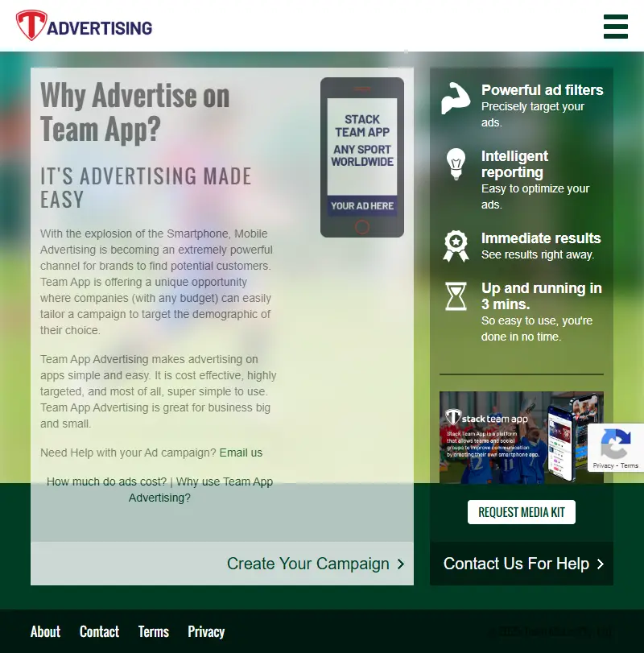This screenshot has height=653, width=644.
Task: Click reCAPTCHA Privacy link
Action: point(603,465)
